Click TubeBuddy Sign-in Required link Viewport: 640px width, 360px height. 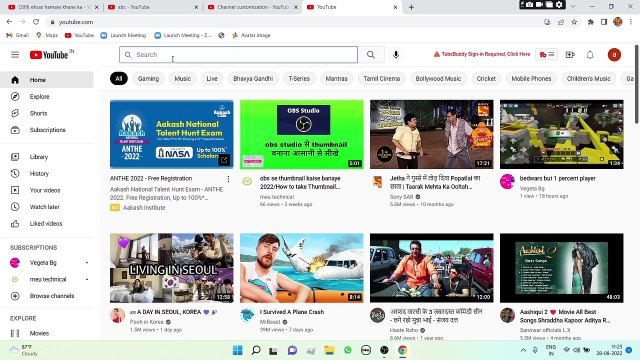482,54
